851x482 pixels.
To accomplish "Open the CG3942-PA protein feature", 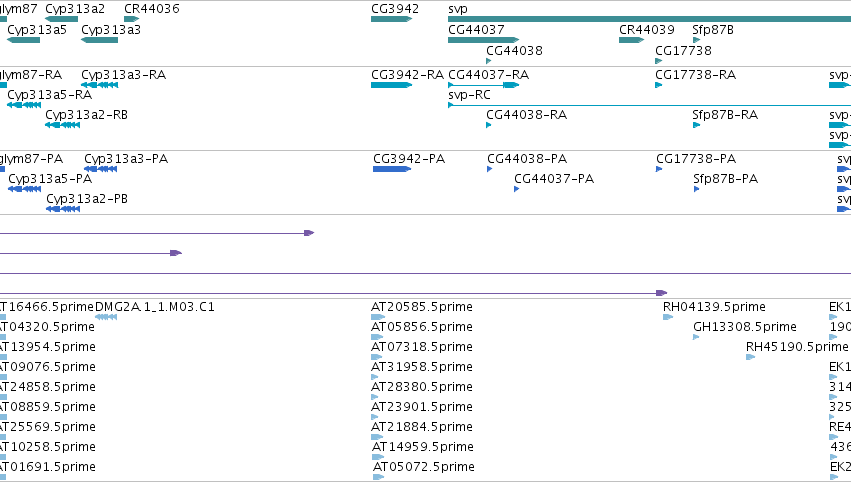I will 392,169.
